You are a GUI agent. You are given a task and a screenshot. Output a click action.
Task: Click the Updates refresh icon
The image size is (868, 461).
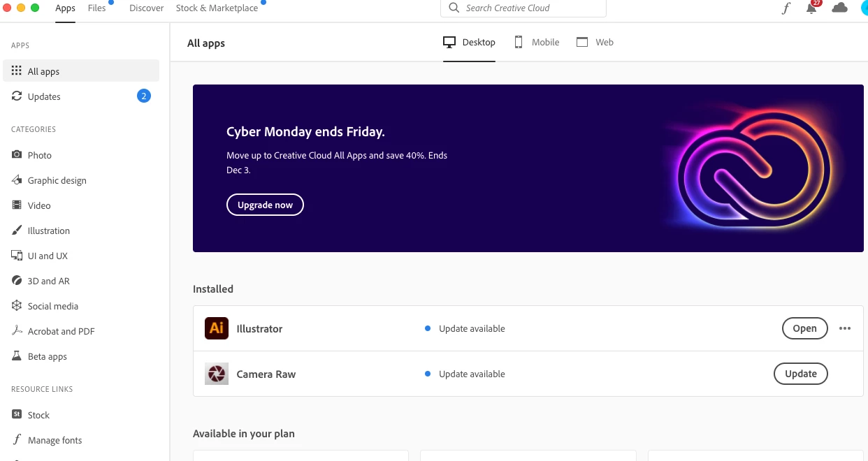[17, 96]
